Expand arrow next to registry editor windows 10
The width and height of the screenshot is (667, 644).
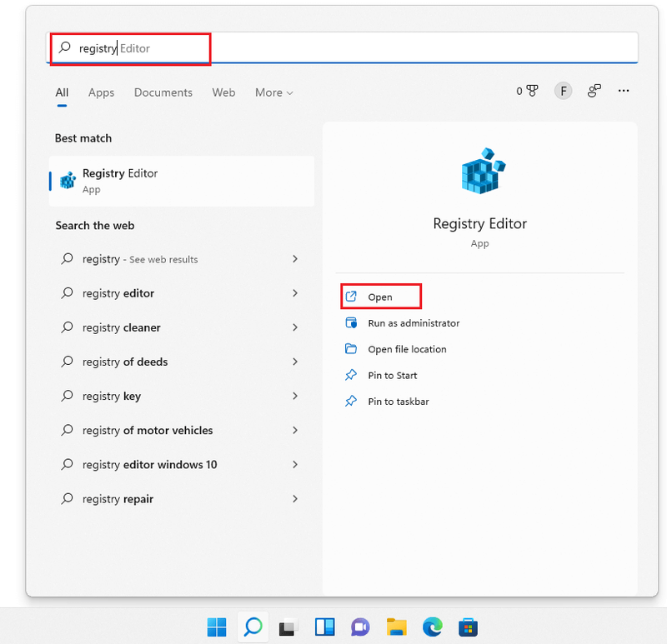pyautogui.click(x=295, y=465)
